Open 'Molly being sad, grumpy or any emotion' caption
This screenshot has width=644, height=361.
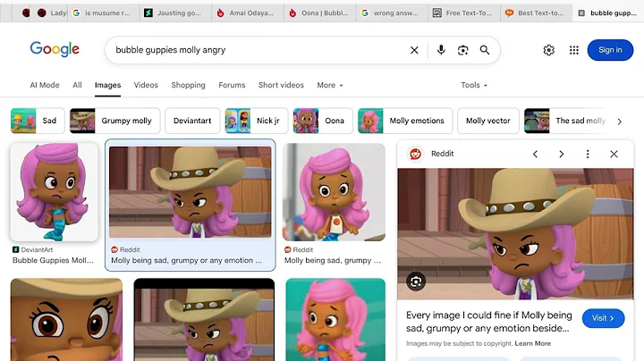pos(186,261)
